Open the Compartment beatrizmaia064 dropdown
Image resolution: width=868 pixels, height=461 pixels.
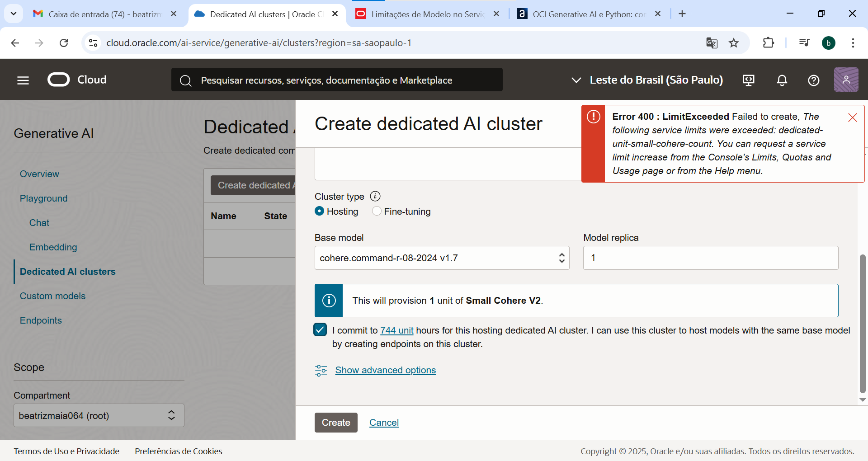pyautogui.click(x=99, y=415)
